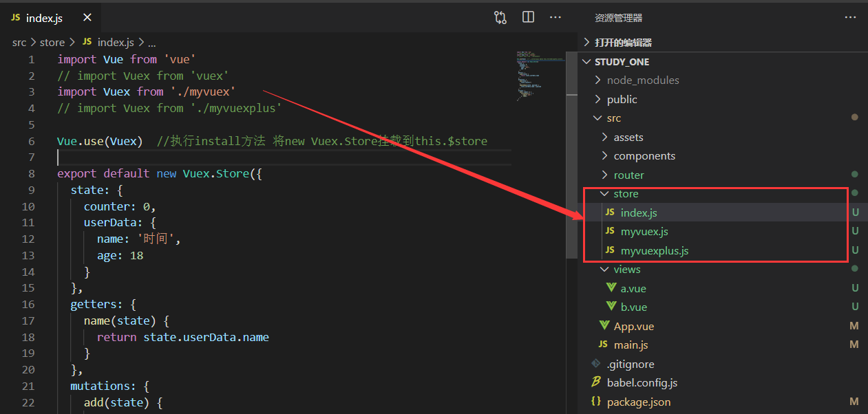Click the Babel icon of babel.config.js
The height and width of the screenshot is (414, 868).
pos(596,382)
